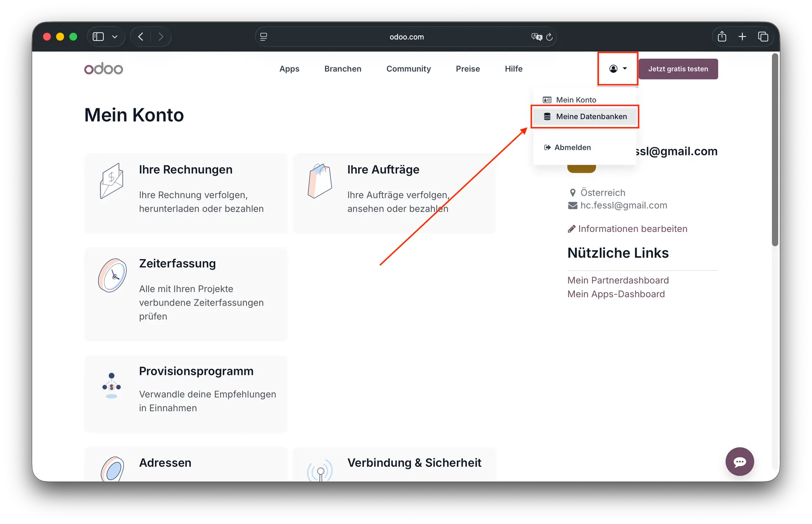The image size is (812, 524).
Task: Click the translate page icon
Action: (x=537, y=37)
